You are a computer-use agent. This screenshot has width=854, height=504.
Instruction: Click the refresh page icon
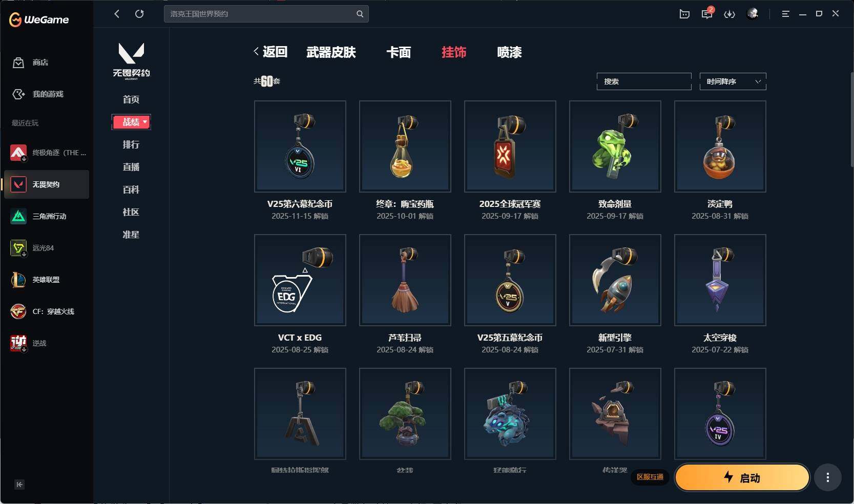(139, 14)
